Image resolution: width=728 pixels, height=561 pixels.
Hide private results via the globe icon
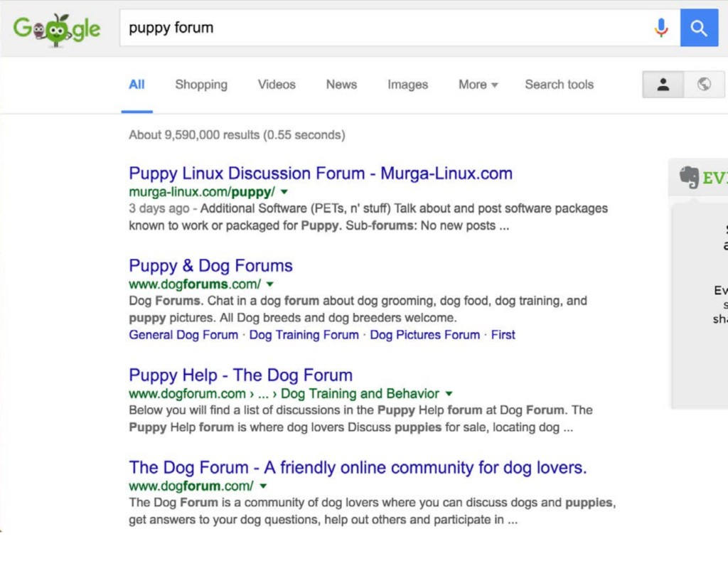pos(704,85)
